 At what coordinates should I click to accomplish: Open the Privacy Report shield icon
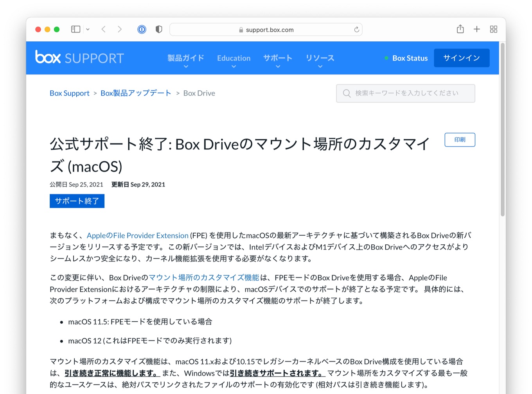[x=158, y=29]
